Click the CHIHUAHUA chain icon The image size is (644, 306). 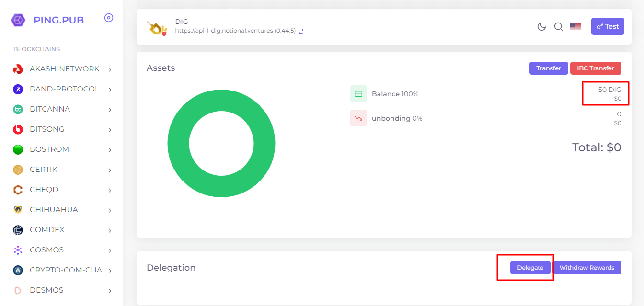coord(18,210)
